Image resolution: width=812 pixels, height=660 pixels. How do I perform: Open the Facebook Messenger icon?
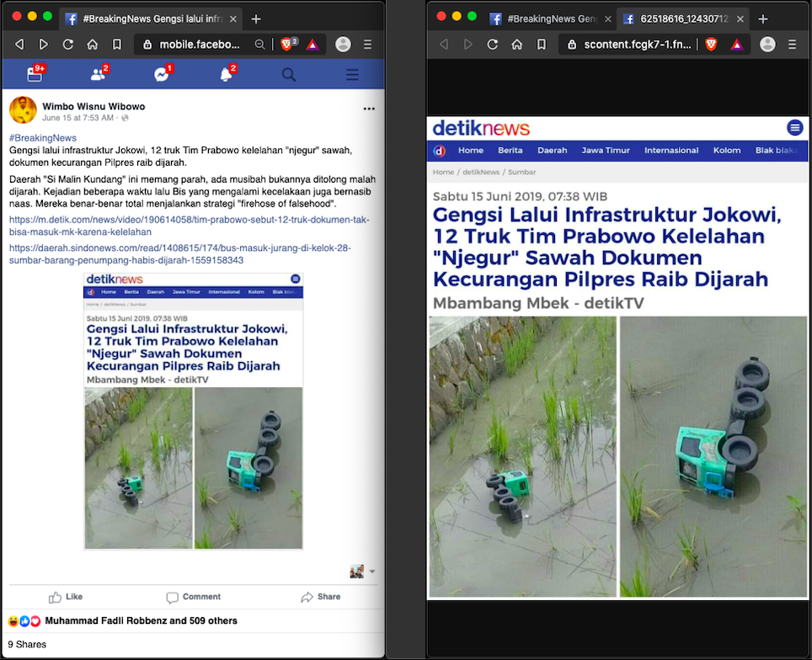[162, 75]
